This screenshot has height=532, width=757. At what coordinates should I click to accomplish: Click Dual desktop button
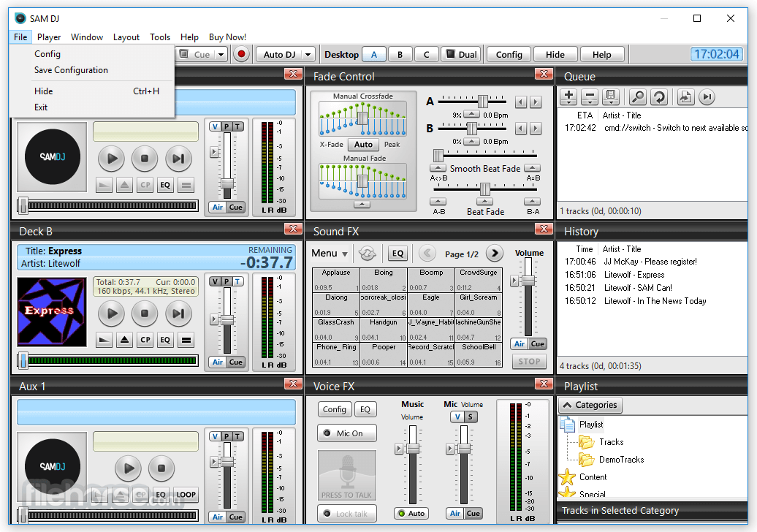pyautogui.click(x=462, y=55)
